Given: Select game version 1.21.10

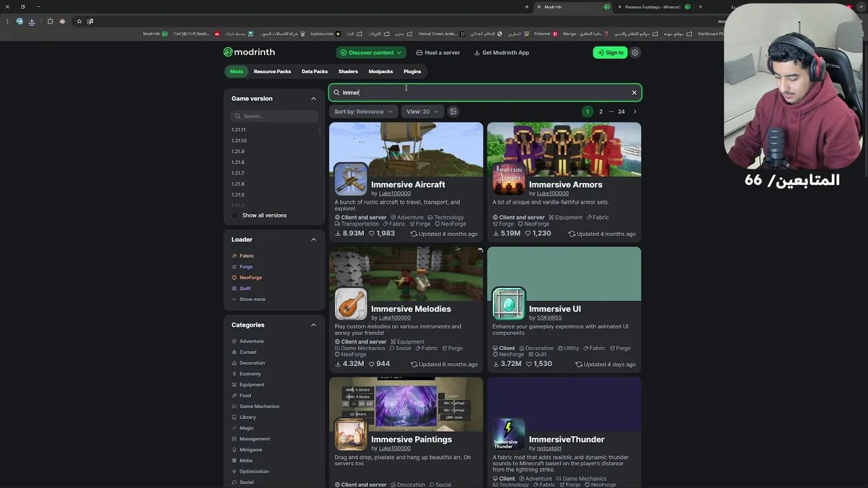Looking at the screenshot, I should pyautogui.click(x=239, y=140).
